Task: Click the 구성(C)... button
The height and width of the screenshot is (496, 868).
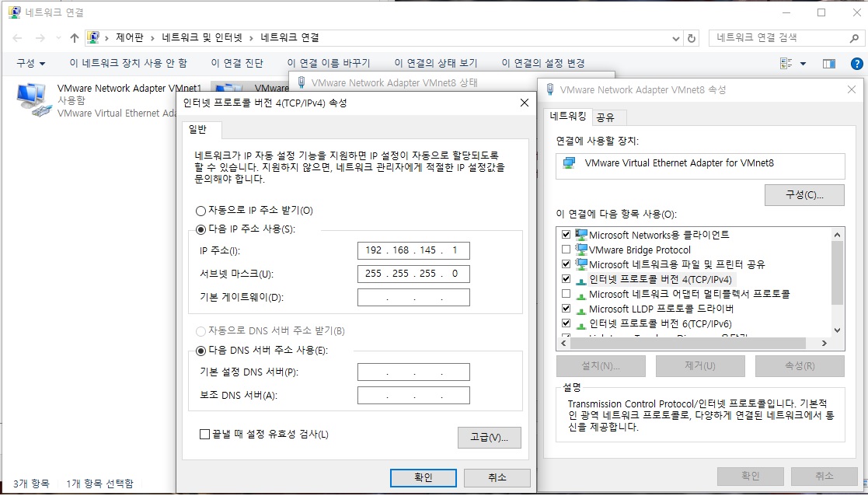Action: coord(804,195)
